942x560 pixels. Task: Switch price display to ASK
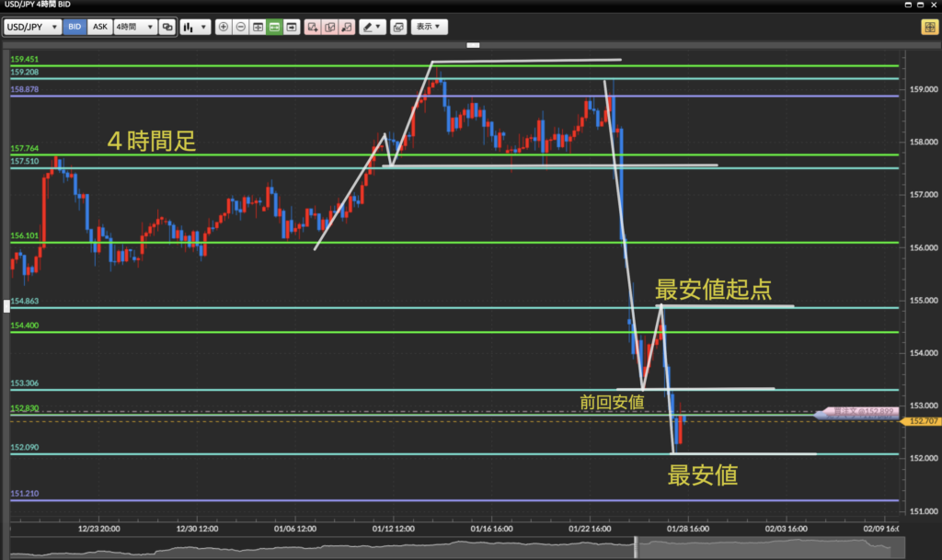click(99, 28)
